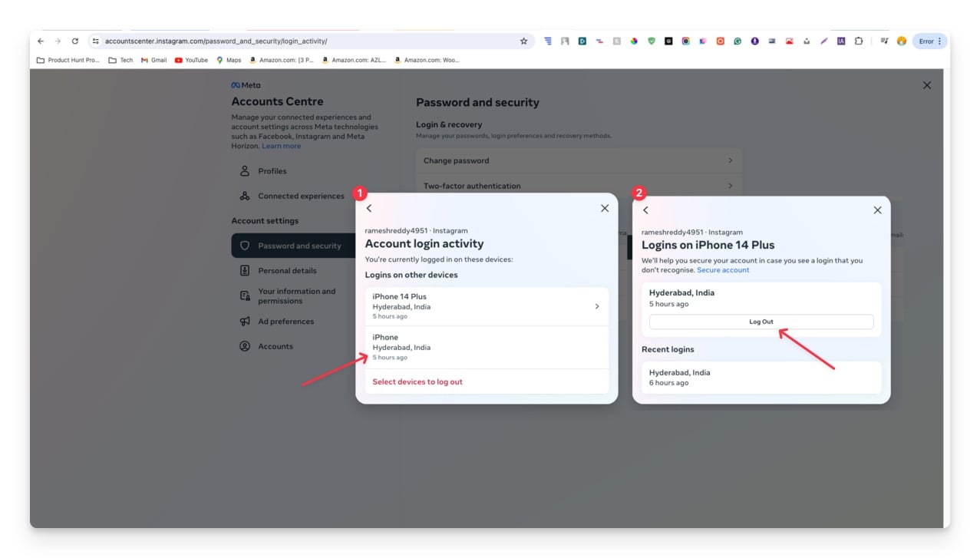Bookmark this page with the star icon
980x558 pixels.
(x=524, y=41)
